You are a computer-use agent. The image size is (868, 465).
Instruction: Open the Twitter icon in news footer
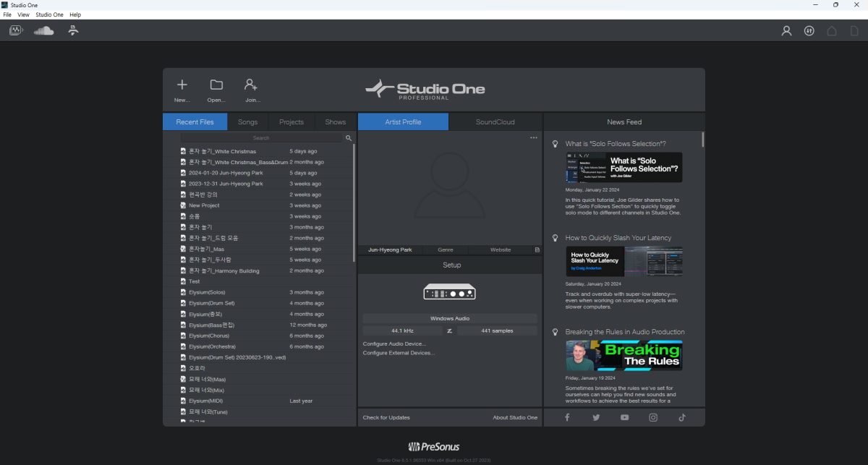coord(596,417)
